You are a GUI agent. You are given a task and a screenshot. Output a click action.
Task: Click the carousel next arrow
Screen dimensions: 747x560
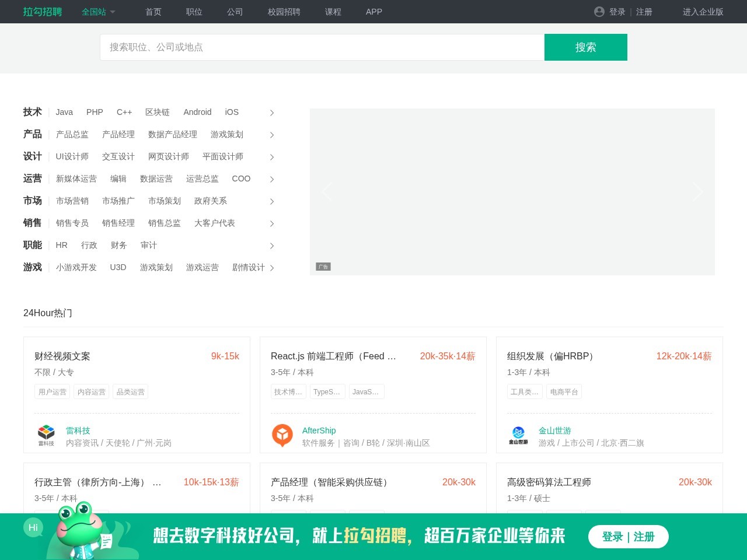coord(697,191)
